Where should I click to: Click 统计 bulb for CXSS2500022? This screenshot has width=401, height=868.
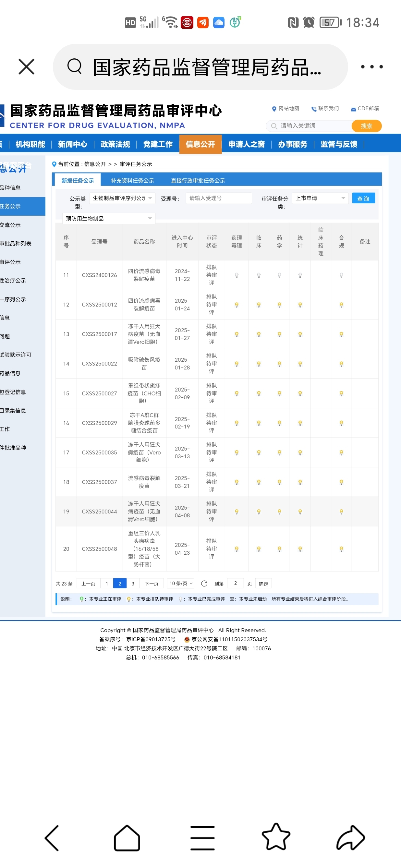pyautogui.click(x=300, y=364)
